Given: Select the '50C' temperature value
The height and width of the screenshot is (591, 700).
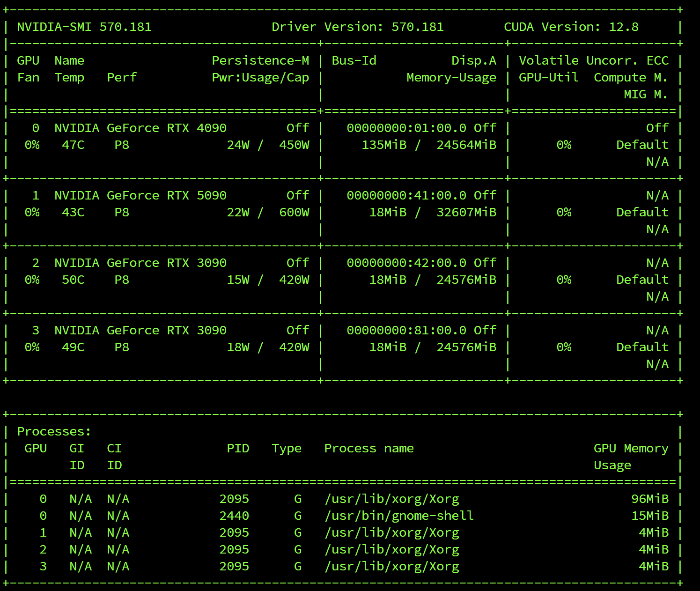Looking at the screenshot, I should click(73, 280).
